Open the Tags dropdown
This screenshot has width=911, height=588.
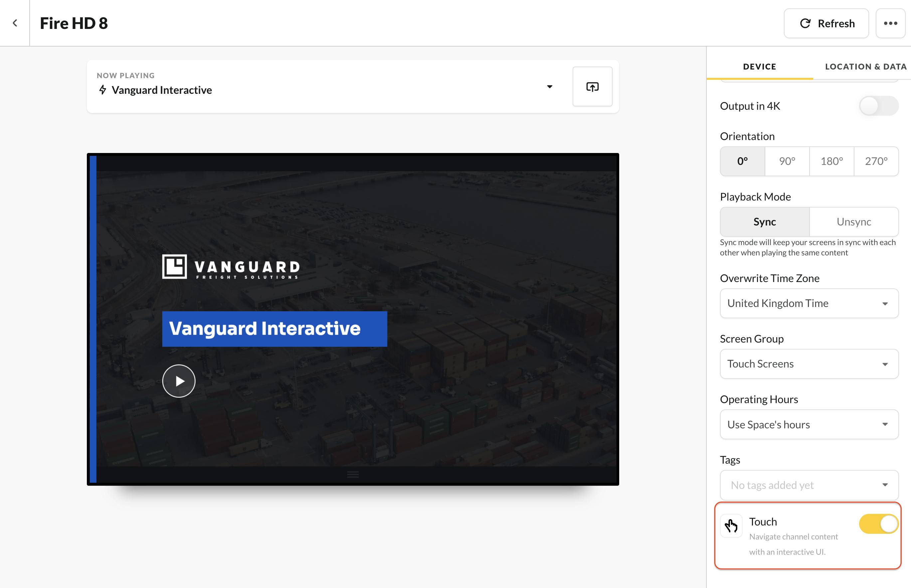[809, 485]
